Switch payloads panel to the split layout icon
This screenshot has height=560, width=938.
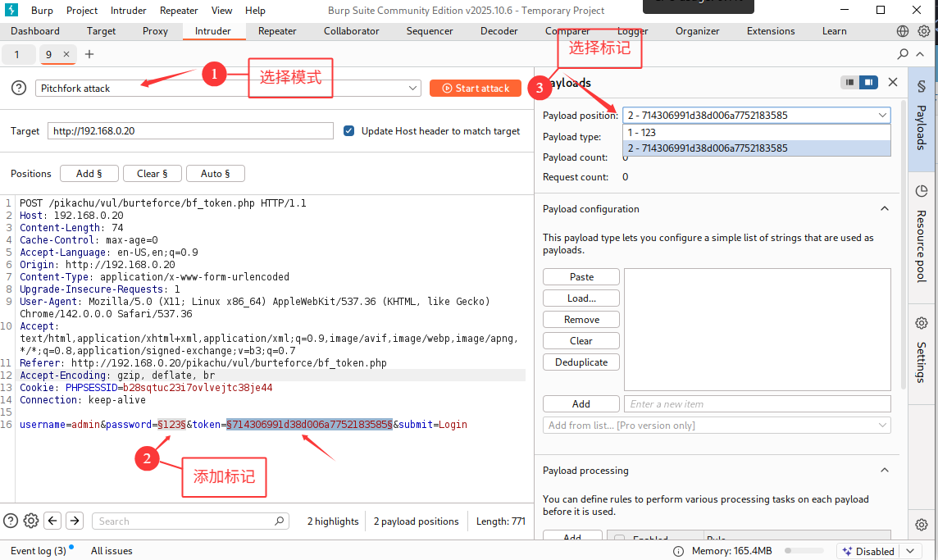tap(868, 82)
